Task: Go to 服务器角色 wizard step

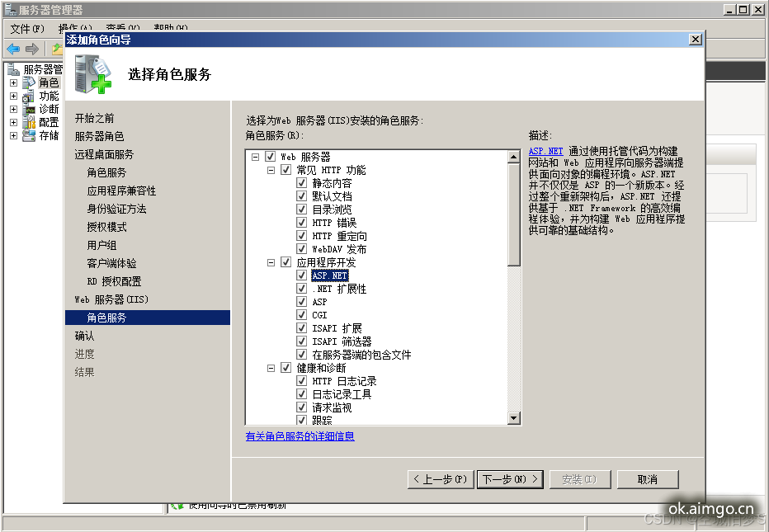Action: coord(99,136)
